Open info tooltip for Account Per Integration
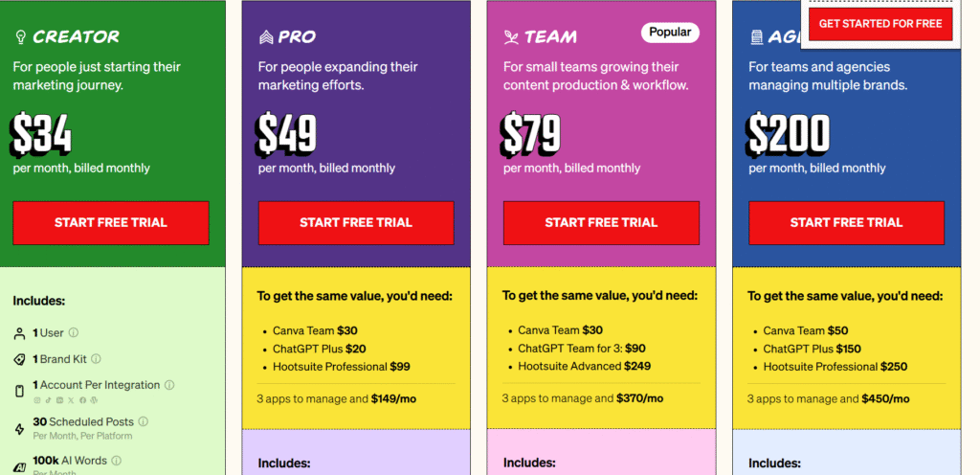 pos(169,385)
